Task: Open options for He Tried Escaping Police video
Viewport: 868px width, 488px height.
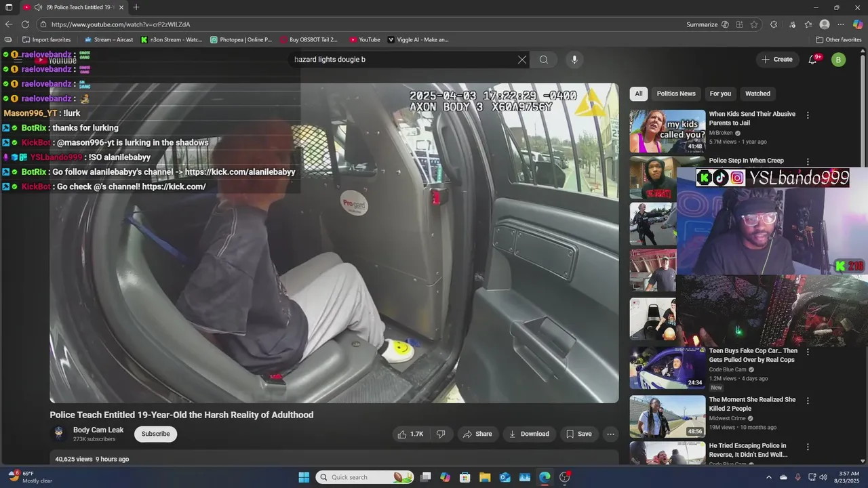Action: [808, 447]
